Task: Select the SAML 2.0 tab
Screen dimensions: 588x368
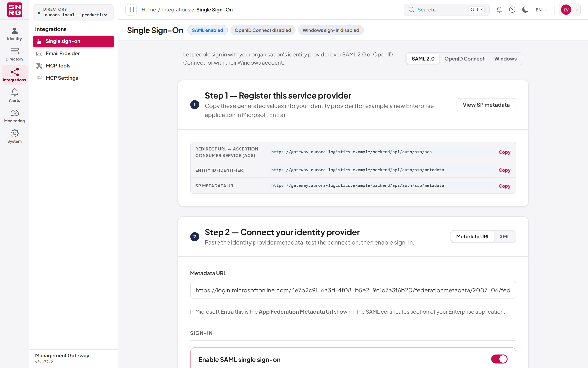Action: (423, 59)
